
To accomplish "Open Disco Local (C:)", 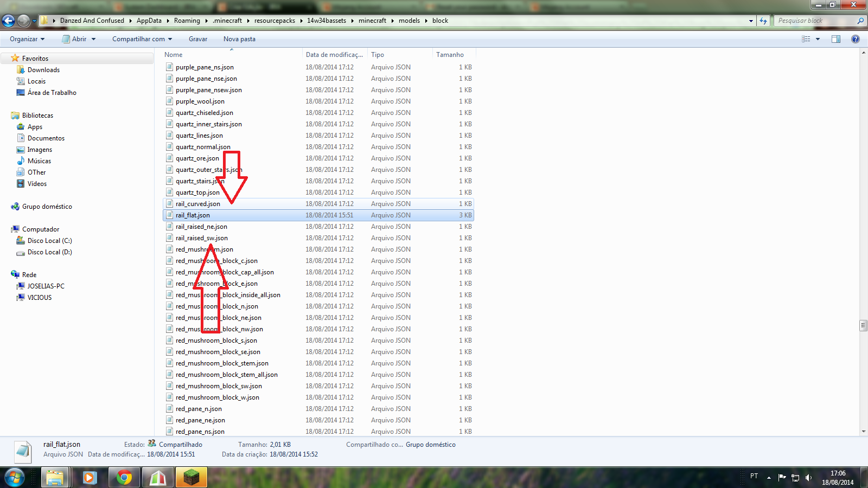I will pos(49,241).
